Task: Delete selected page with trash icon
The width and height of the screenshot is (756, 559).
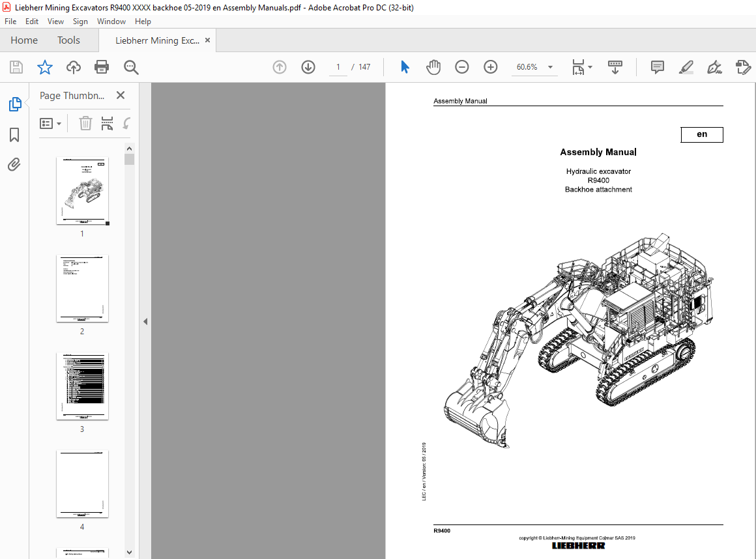Action: (x=85, y=123)
